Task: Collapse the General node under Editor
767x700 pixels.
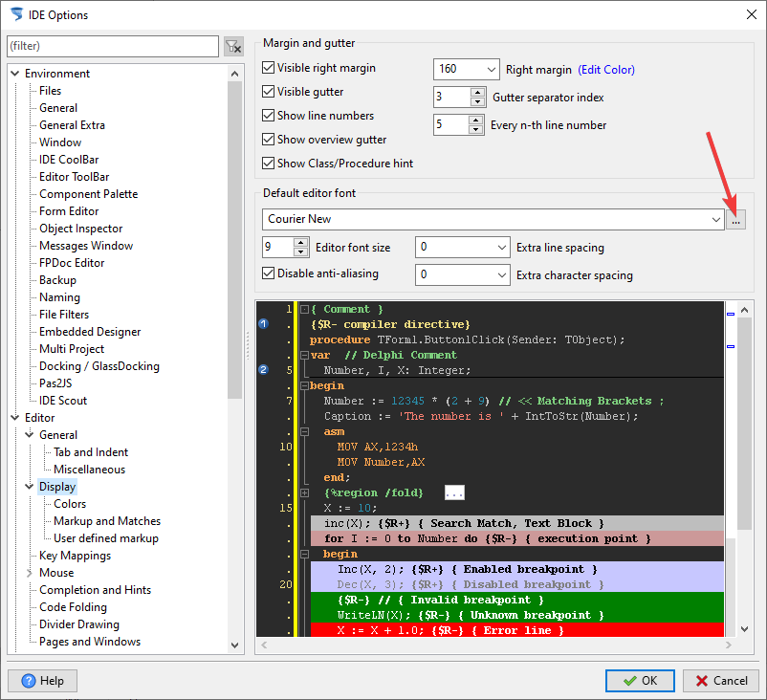Action: tap(30, 434)
